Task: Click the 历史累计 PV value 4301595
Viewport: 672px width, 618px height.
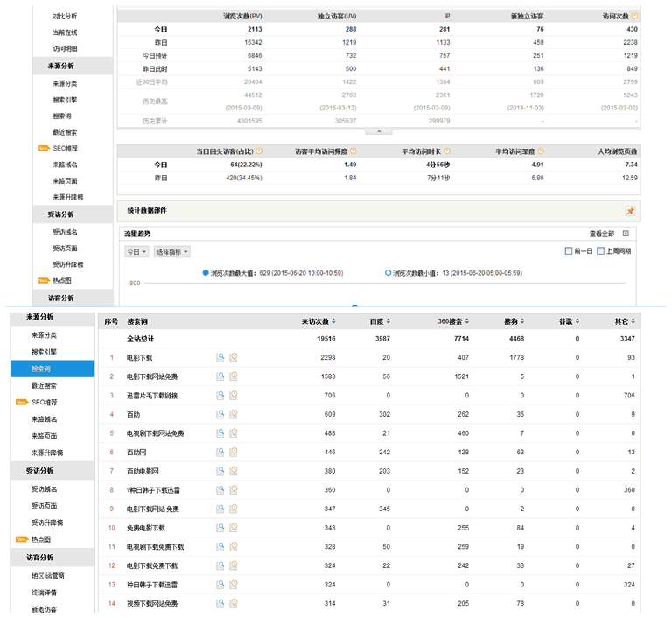Action: (x=249, y=121)
